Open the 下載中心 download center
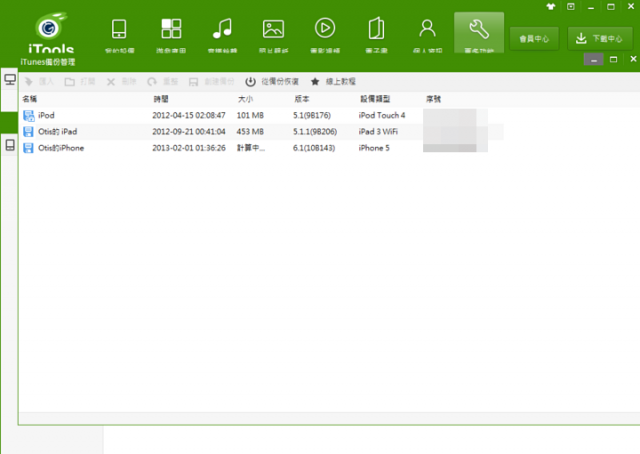Screen dimensions: 640x454 (600, 39)
